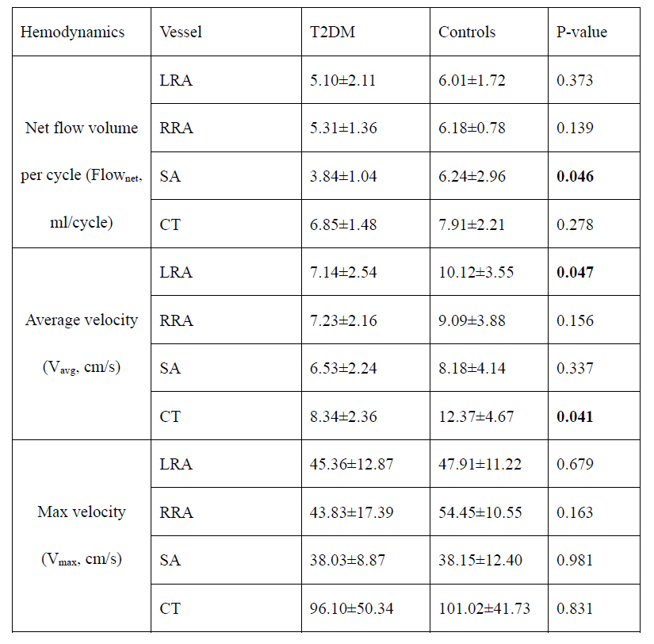Select the T2DM value 7.23±2.16
The width and height of the screenshot is (654, 644).
343,320
